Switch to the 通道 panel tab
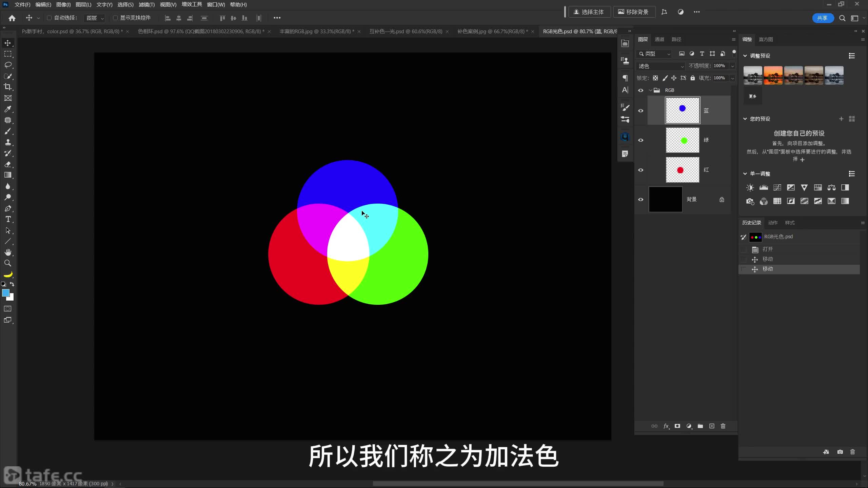 [x=659, y=39]
